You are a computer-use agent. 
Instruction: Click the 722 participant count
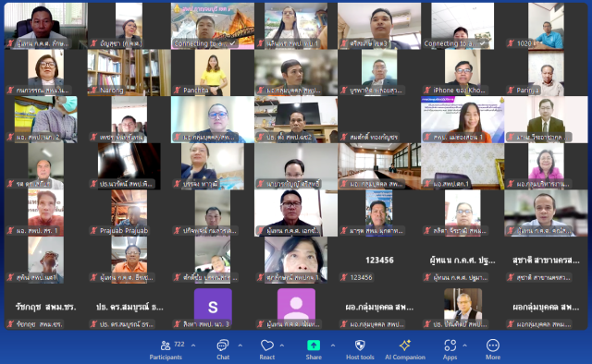coord(179,344)
